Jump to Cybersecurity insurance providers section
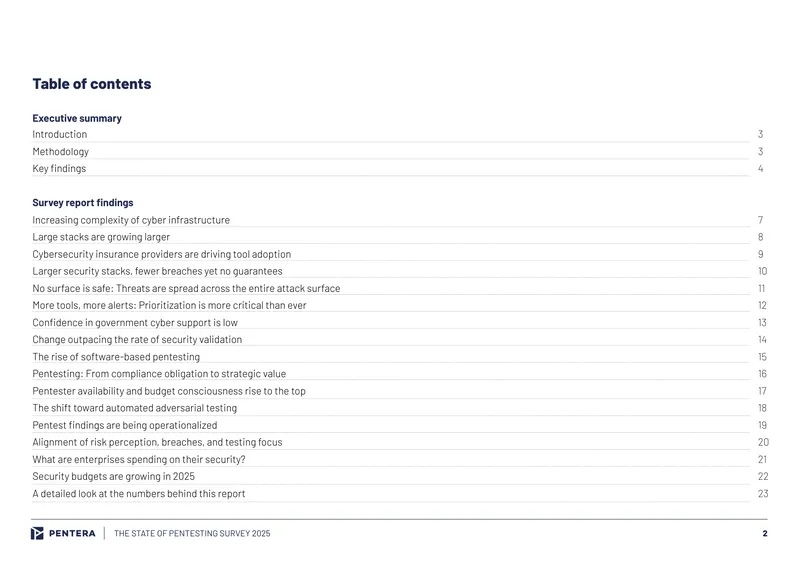Viewport: 800px width, 566px height. coord(162,254)
